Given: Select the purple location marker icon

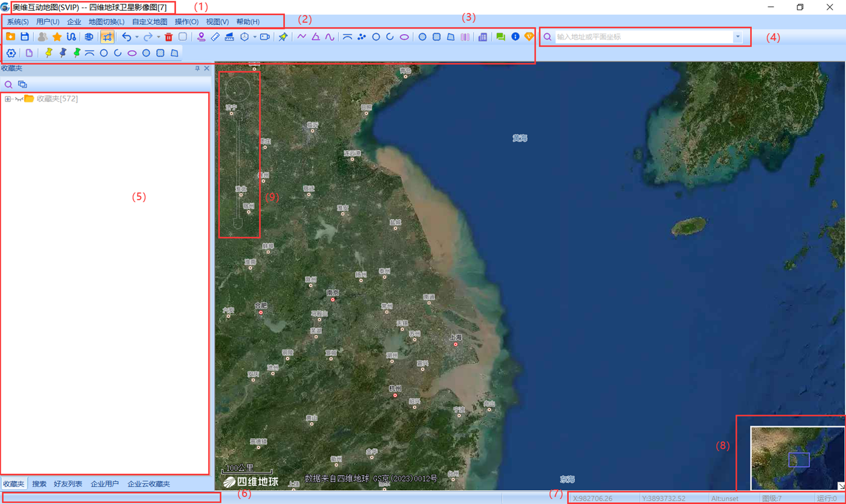Looking at the screenshot, I should [x=201, y=37].
